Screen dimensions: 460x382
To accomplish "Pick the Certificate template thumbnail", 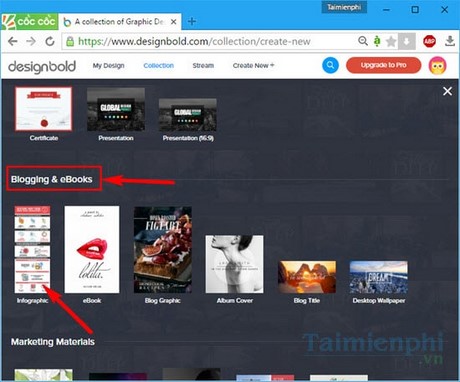I will pyautogui.click(x=44, y=109).
